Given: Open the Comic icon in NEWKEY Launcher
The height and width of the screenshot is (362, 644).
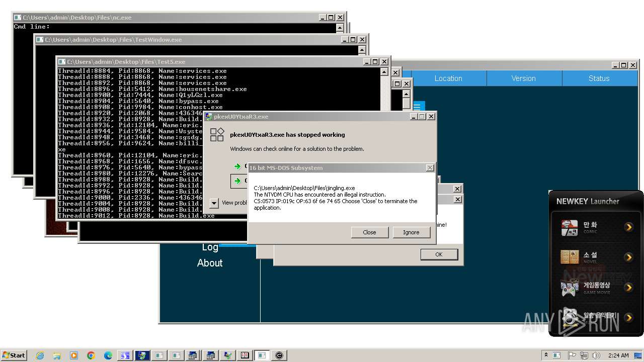Looking at the screenshot, I should (570, 228).
